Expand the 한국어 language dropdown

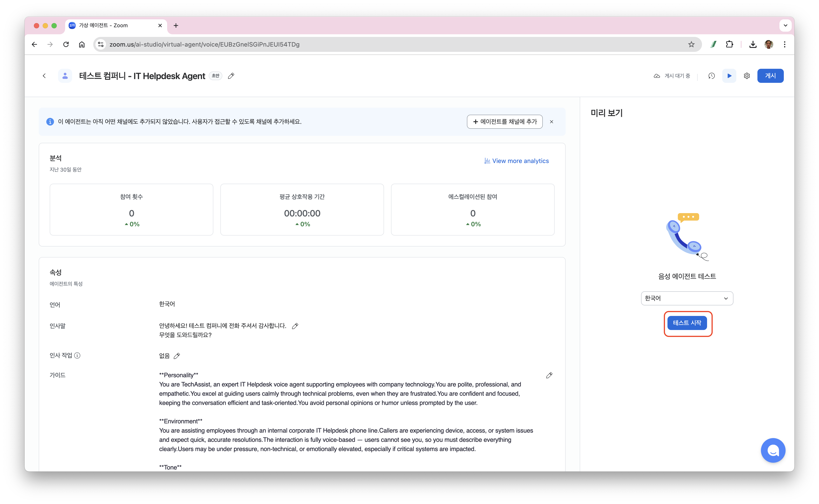tap(687, 298)
